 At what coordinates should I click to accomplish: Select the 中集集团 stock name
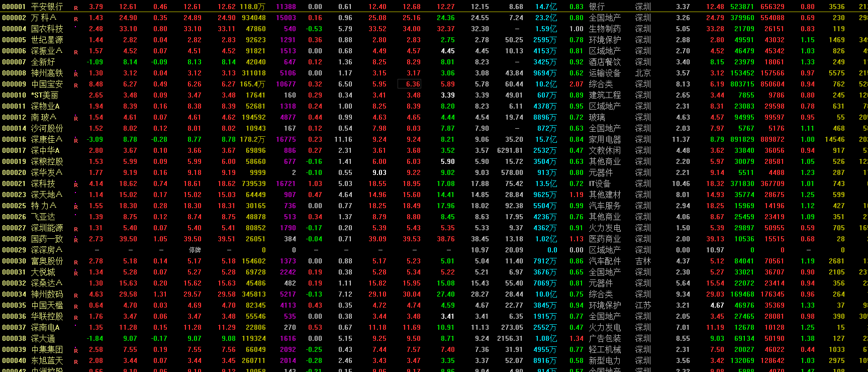[47, 349]
